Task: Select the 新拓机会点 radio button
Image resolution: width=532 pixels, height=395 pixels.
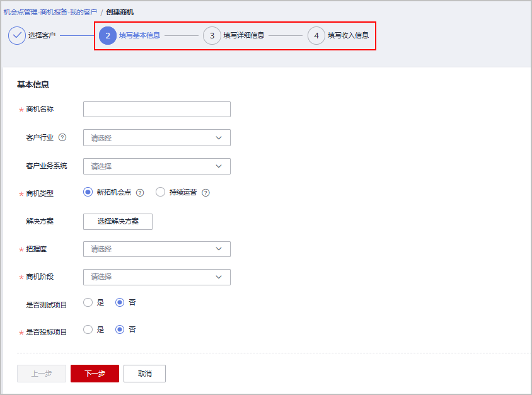Action: pos(89,192)
